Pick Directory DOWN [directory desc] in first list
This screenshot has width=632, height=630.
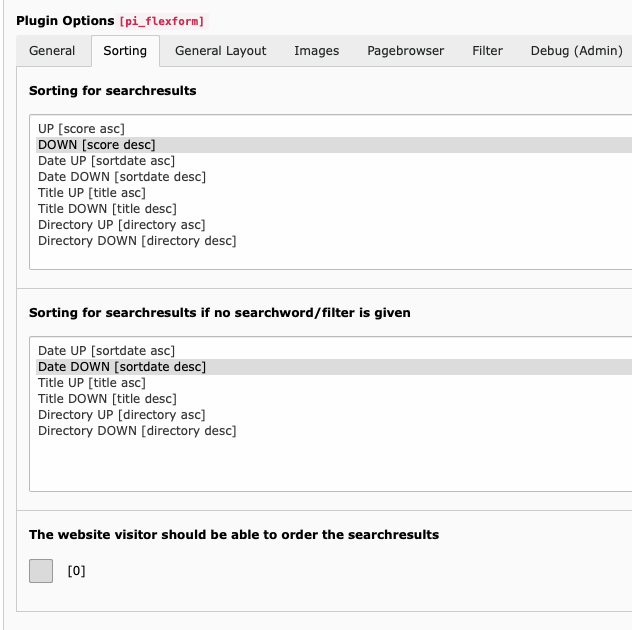pos(137,241)
